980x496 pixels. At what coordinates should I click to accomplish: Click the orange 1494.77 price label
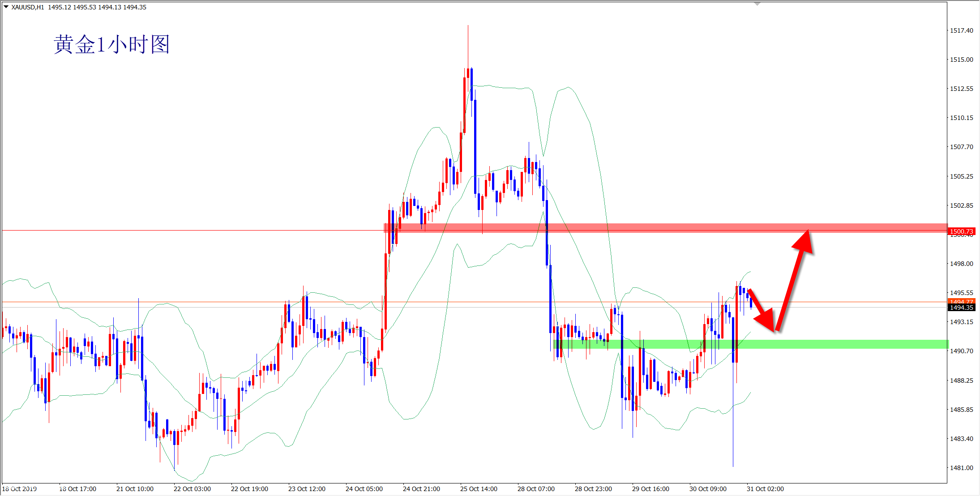coord(961,302)
